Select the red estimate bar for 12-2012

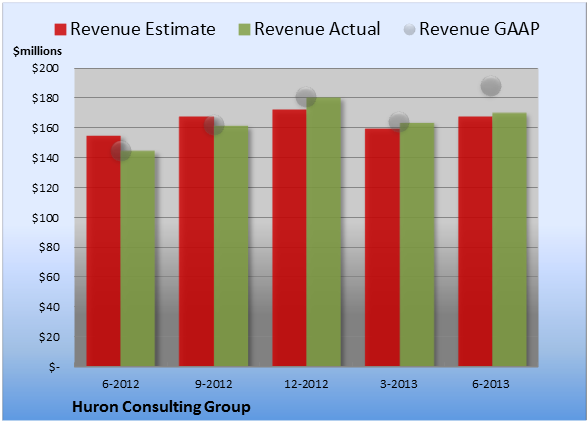[290, 238]
